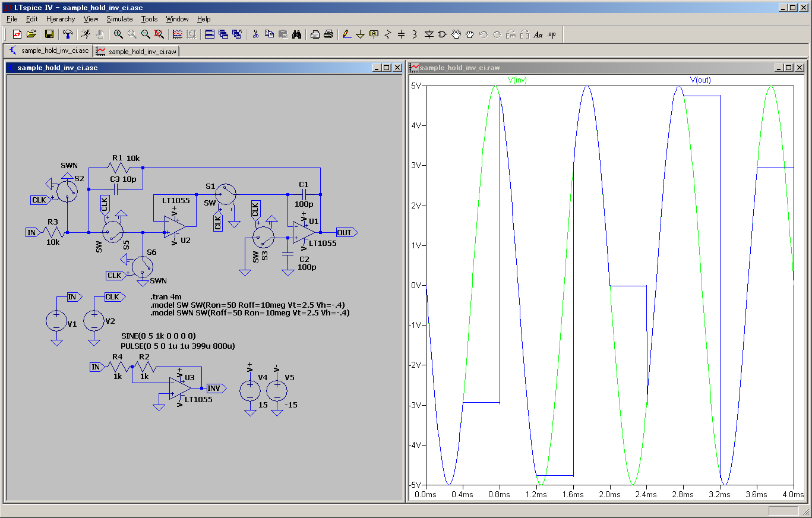The height and width of the screenshot is (518, 812).
Task: Switch to sample_hold_inv_ci.asc tab
Action: [x=50, y=51]
